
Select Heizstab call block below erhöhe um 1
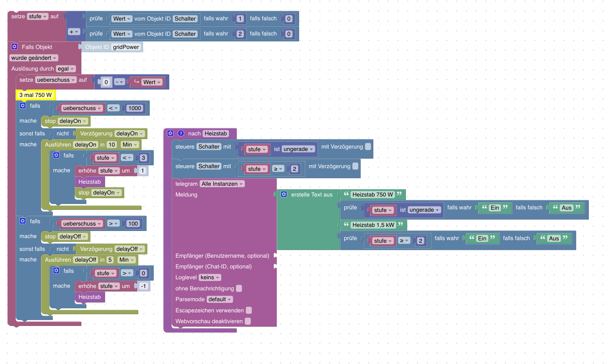tap(90, 182)
